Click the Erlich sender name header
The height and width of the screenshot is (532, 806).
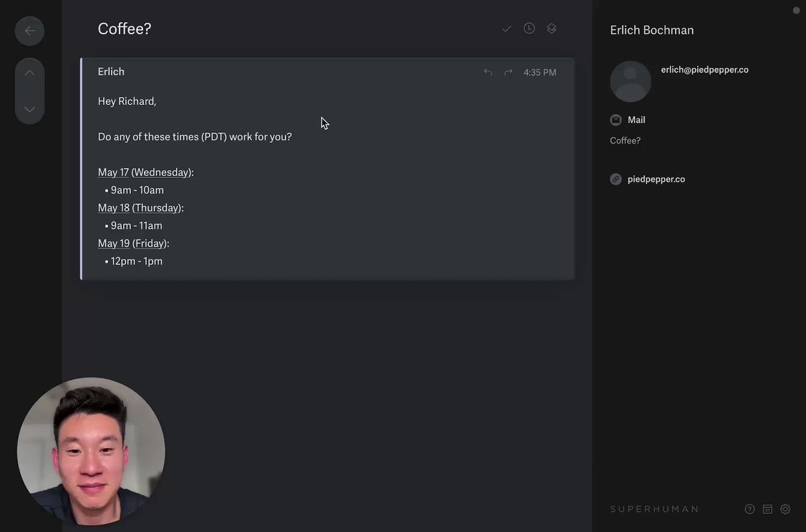click(111, 72)
